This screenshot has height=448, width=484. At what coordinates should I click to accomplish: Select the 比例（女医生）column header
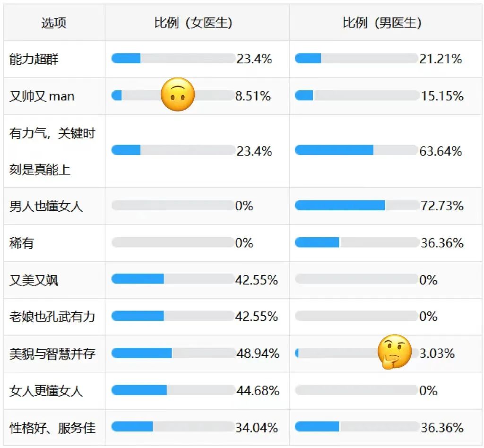193,23
